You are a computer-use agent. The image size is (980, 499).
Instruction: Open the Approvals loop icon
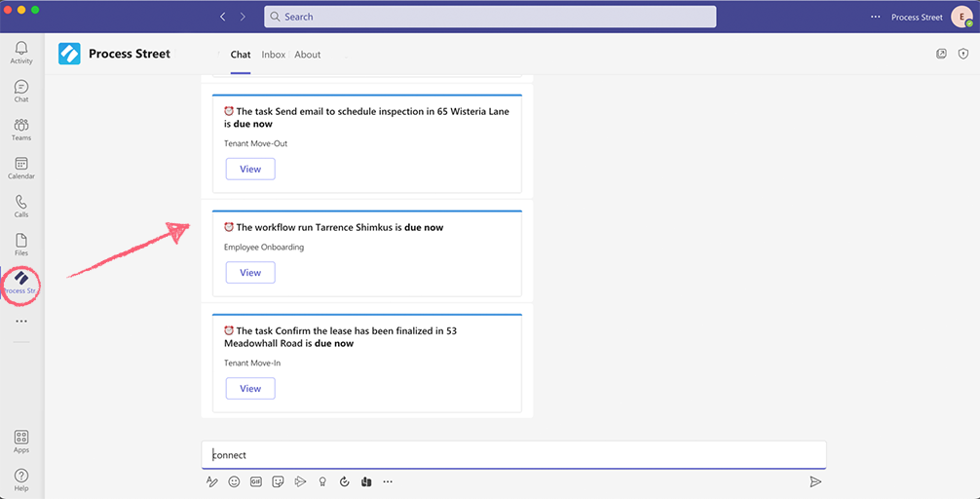[345, 481]
